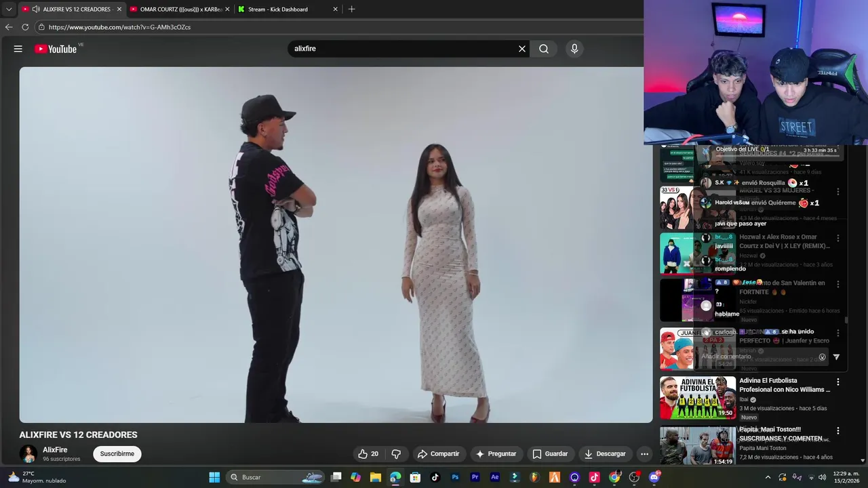868x488 pixels.
Task: Click the main video player area
Action: point(336,245)
